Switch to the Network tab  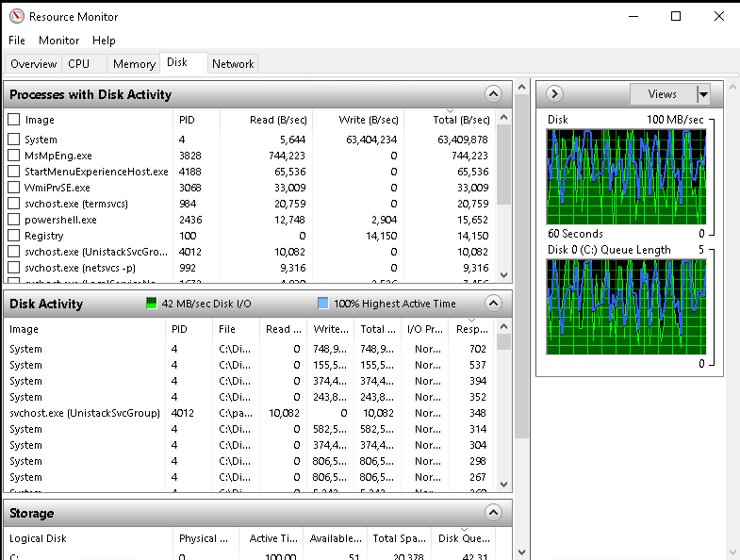click(x=232, y=64)
